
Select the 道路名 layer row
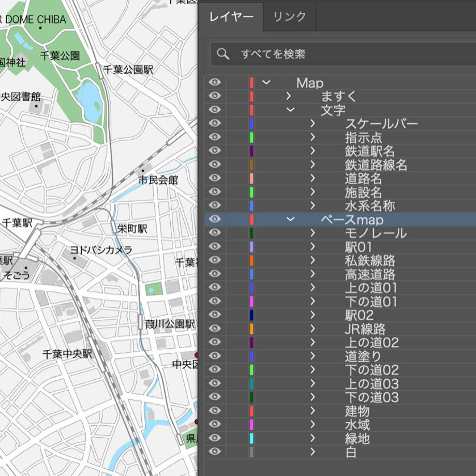coord(340,178)
